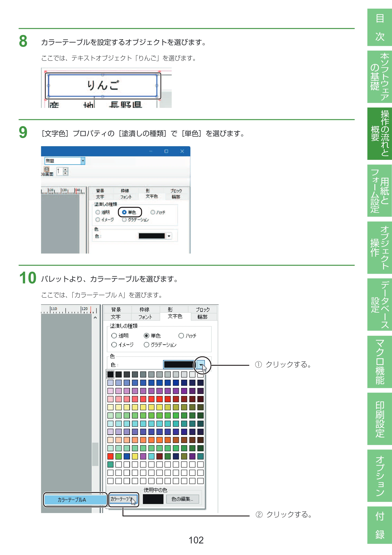Go to 印刷設定 side tab
The image size is (392, 555).
[380, 419]
